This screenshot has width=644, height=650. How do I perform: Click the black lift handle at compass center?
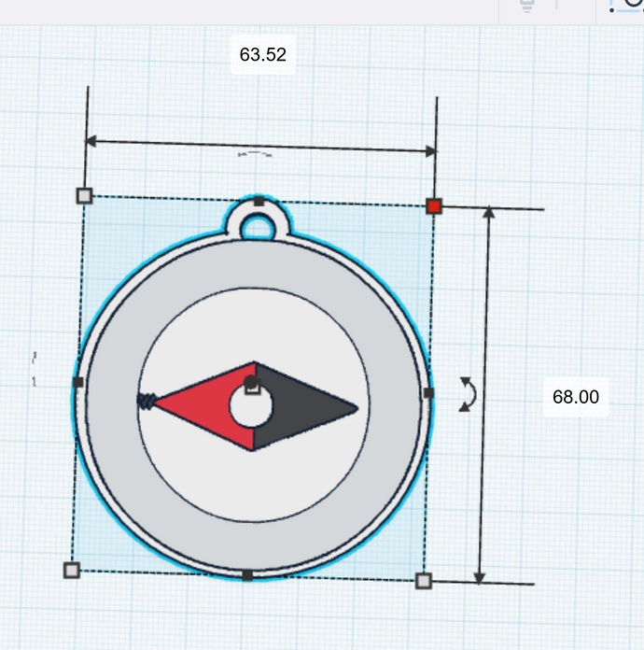[x=250, y=383]
